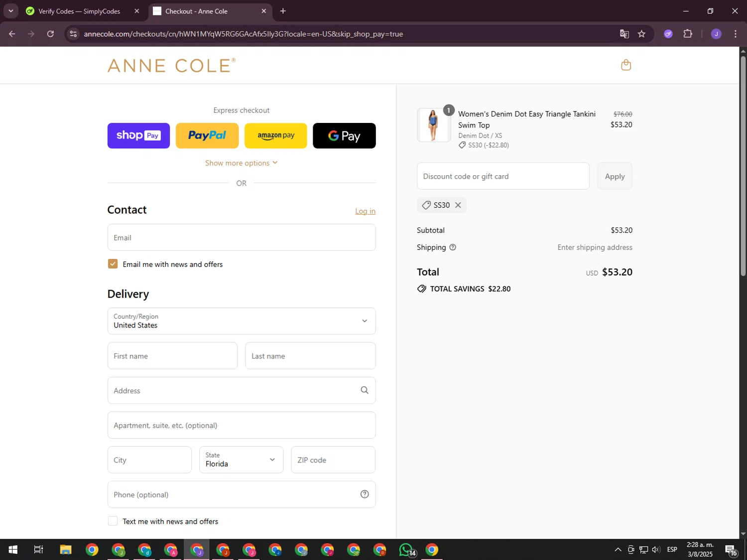
Task: Focus the Apartment, suite field
Action: pyautogui.click(x=242, y=425)
